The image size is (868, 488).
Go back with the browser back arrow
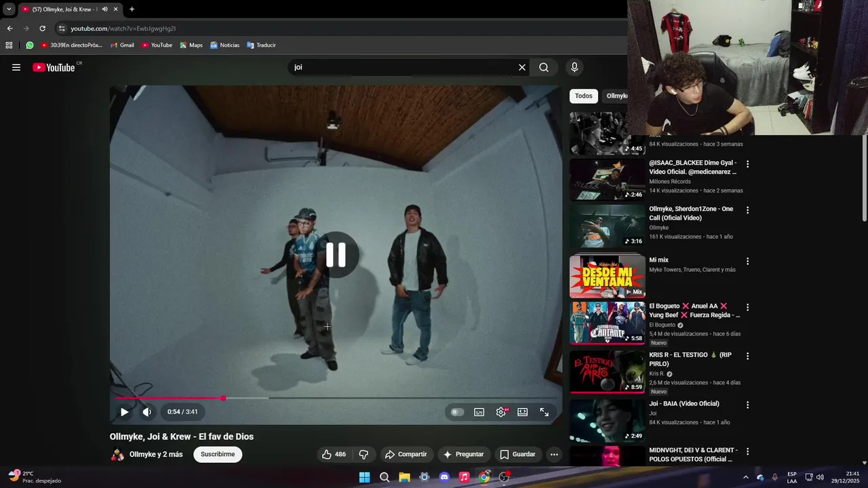tap(9, 28)
